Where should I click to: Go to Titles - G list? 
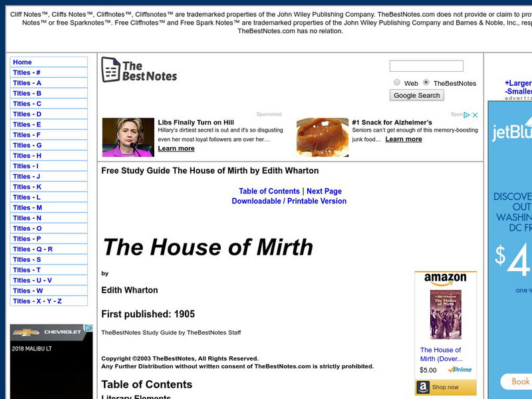click(x=49, y=145)
